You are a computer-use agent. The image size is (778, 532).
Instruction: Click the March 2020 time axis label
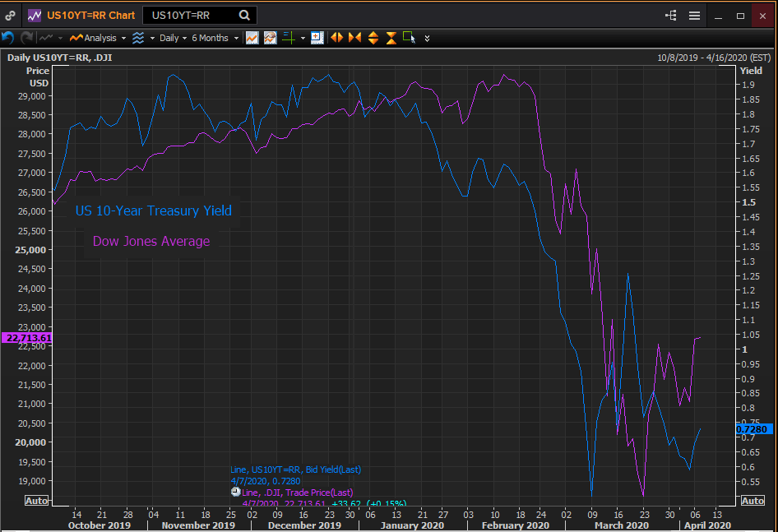(x=622, y=525)
